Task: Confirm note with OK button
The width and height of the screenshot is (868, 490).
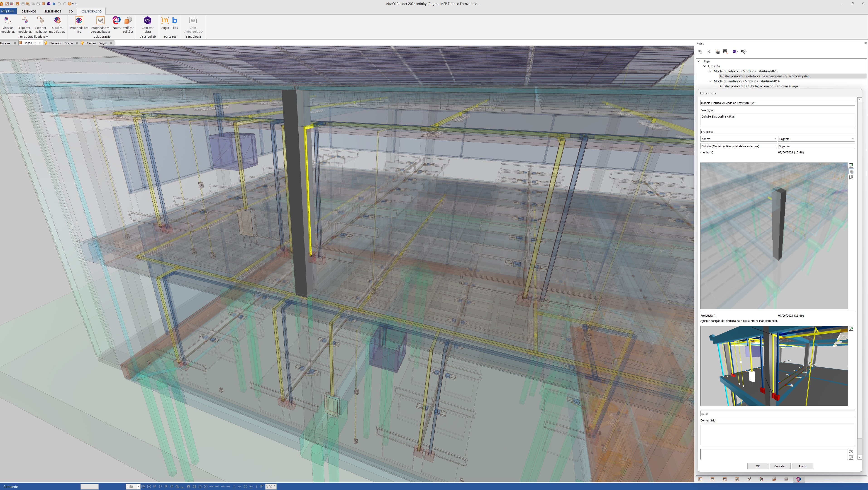Action: (758, 466)
